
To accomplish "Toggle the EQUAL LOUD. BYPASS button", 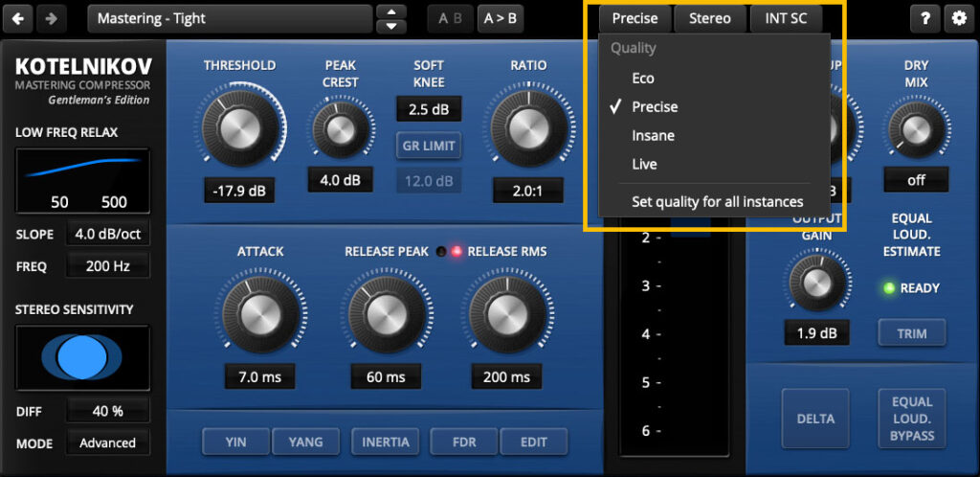I will tap(912, 419).
